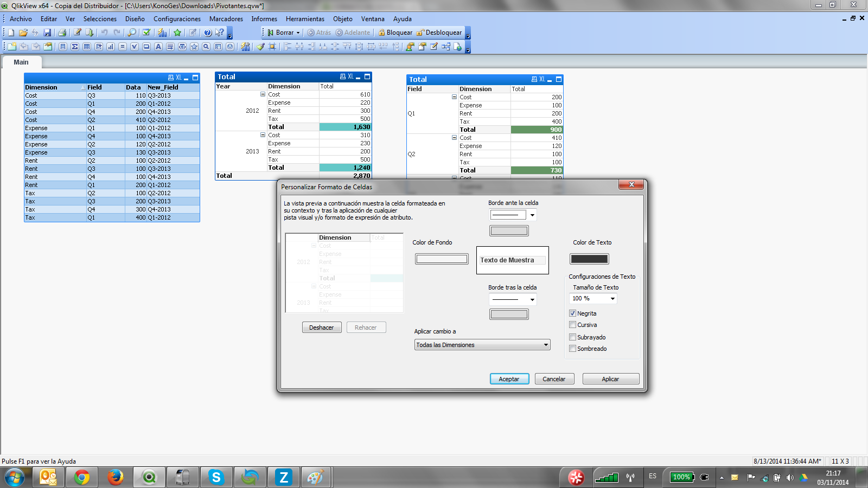Open the Edit Script icon

click(x=78, y=33)
